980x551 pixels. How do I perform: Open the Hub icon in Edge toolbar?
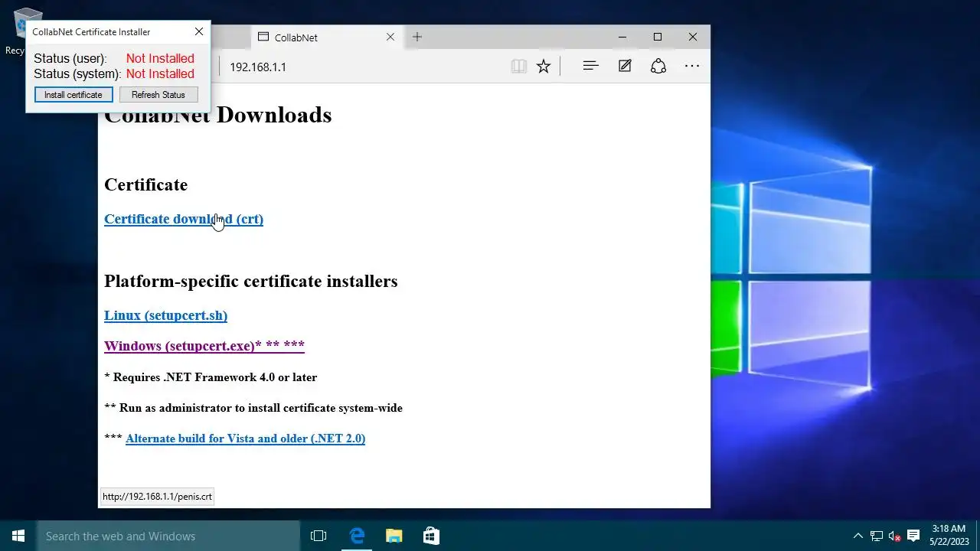[x=590, y=67]
